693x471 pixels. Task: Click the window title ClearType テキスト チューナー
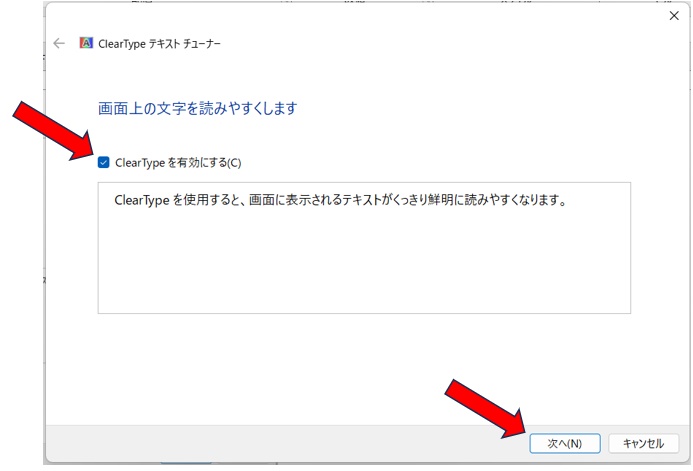(161, 44)
